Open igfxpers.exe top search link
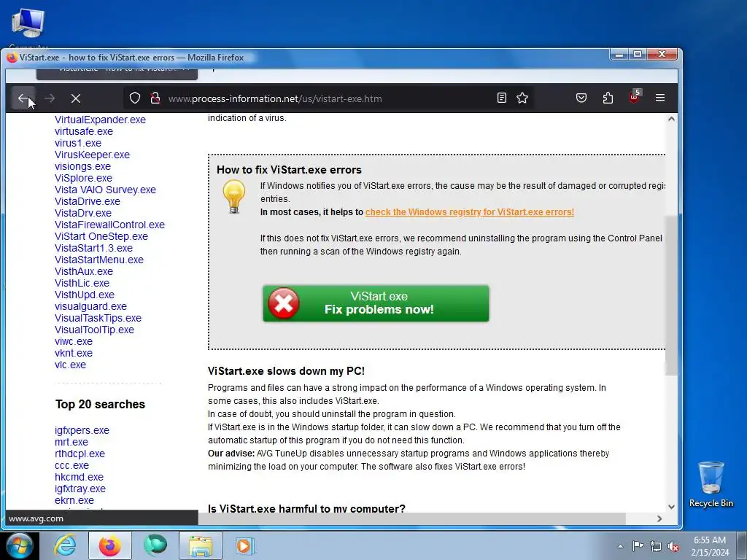The width and height of the screenshot is (747, 560). tap(82, 430)
